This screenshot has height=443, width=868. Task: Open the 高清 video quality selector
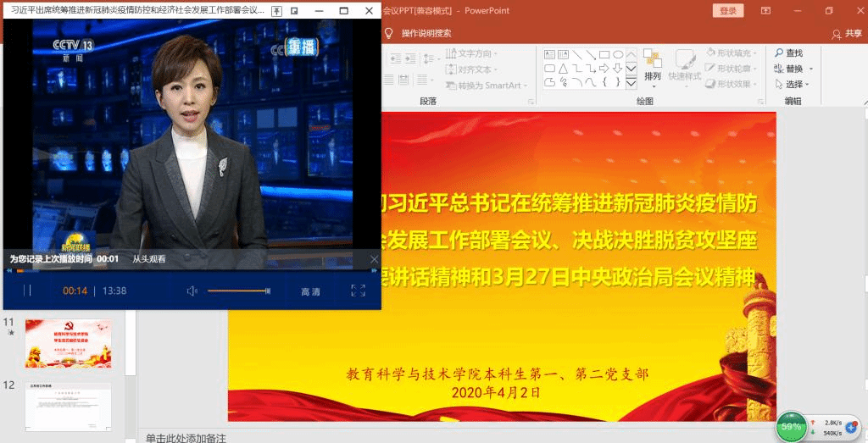click(x=310, y=291)
